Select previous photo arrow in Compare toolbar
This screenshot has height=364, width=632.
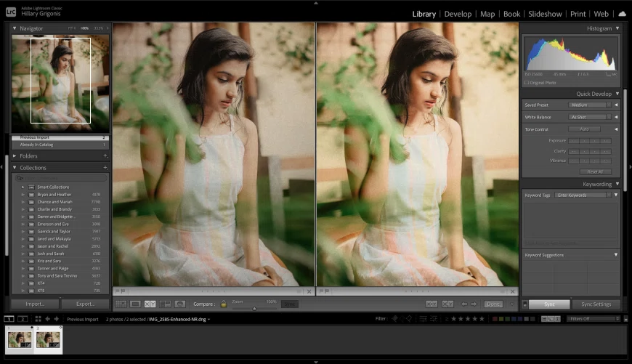tap(464, 304)
